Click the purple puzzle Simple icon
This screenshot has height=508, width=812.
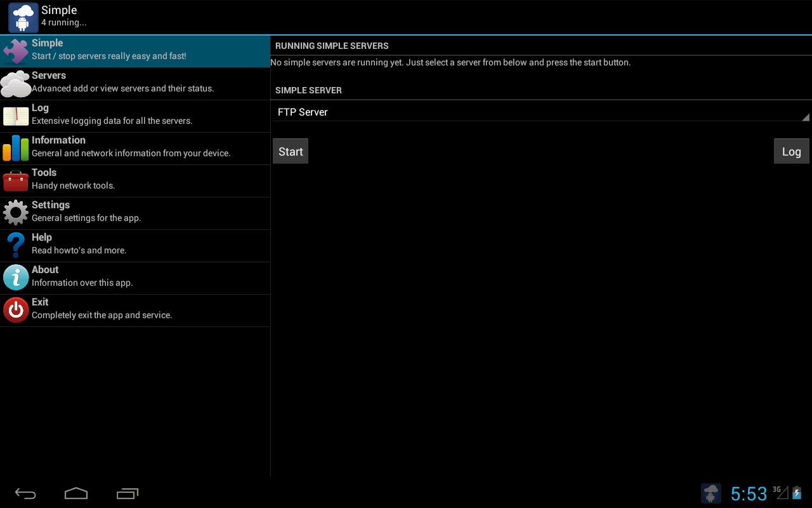point(16,51)
